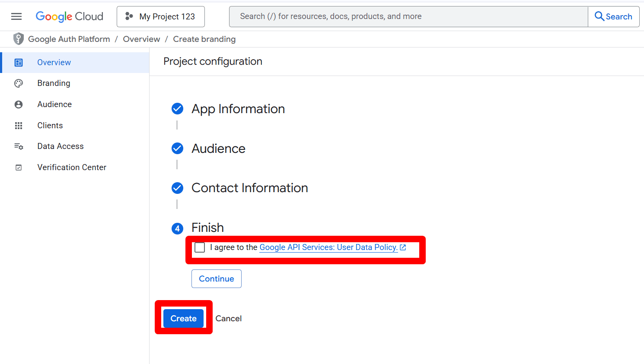Click the Data Access settings list icon
Viewport: 644px width, 364px height.
19,146
